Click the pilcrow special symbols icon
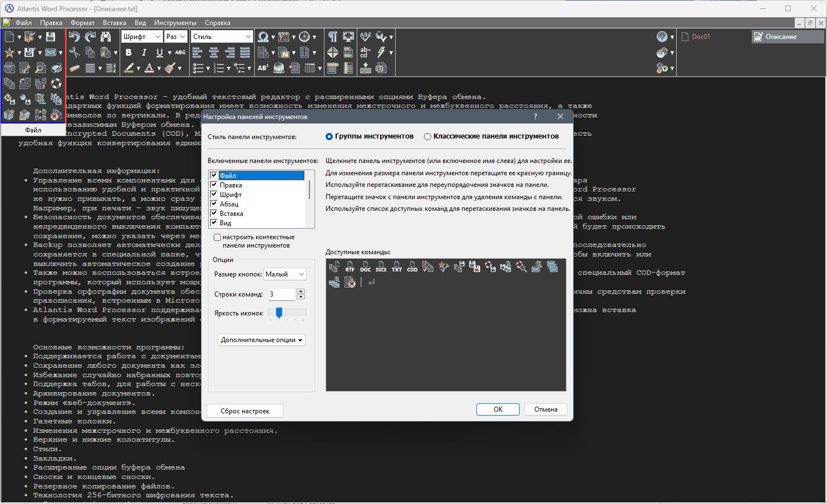The width and height of the screenshot is (827, 504). click(x=332, y=37)
